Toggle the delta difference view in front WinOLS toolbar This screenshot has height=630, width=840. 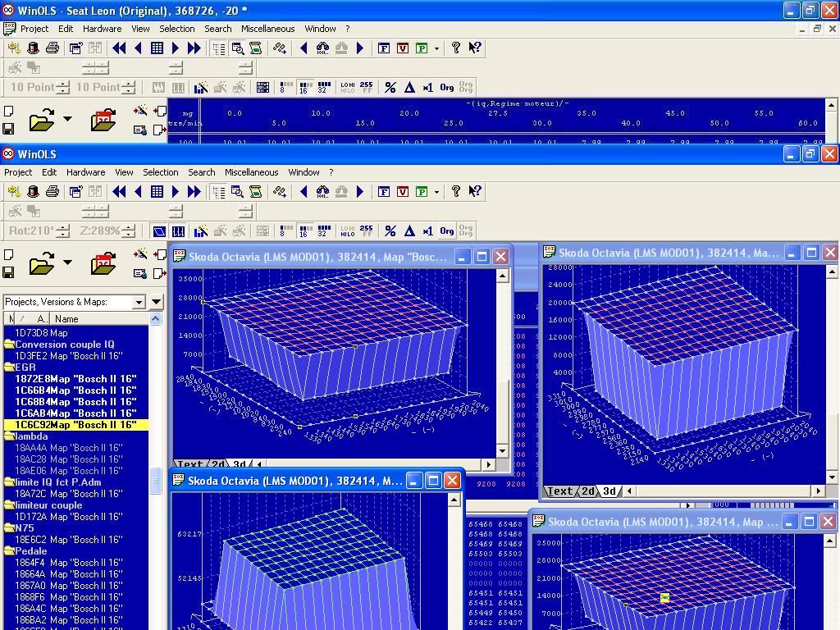(409, 231)
